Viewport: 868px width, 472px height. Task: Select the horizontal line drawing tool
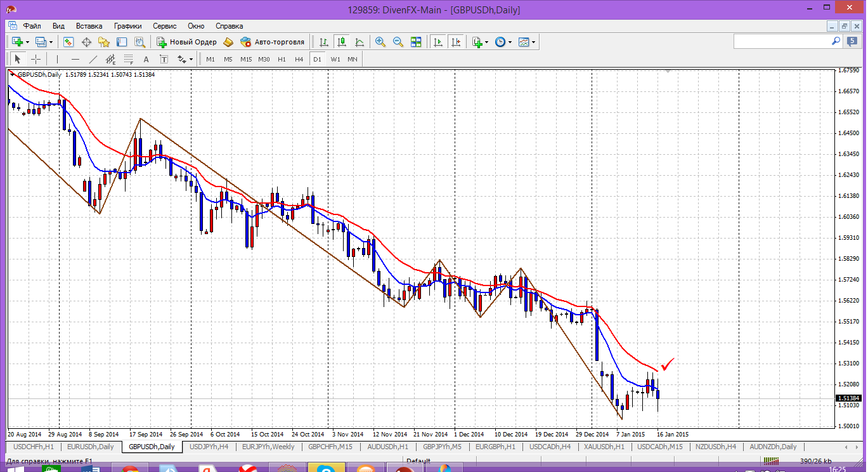(75, 59)
